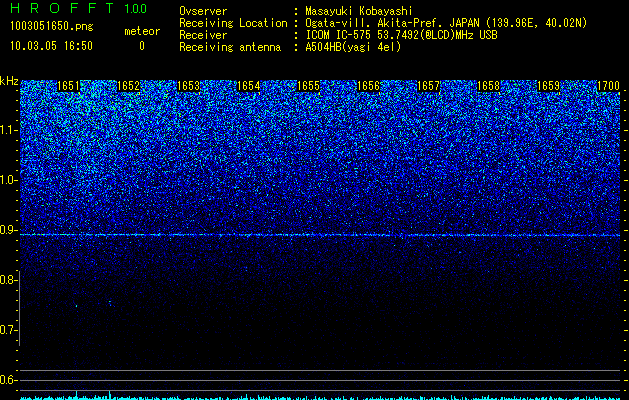Click the A504HB(yagi 4el) antenna text
This screenshot has height=400, width=629.
click(353, 47)
